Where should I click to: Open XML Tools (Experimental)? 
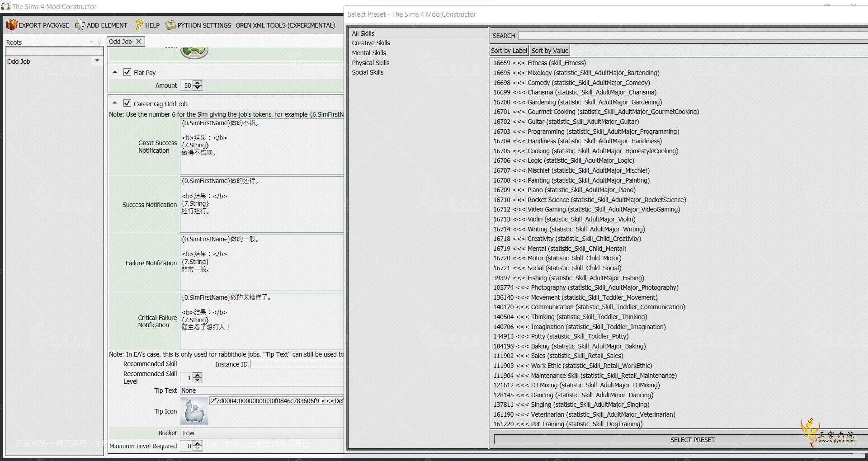tap(285, 25)
